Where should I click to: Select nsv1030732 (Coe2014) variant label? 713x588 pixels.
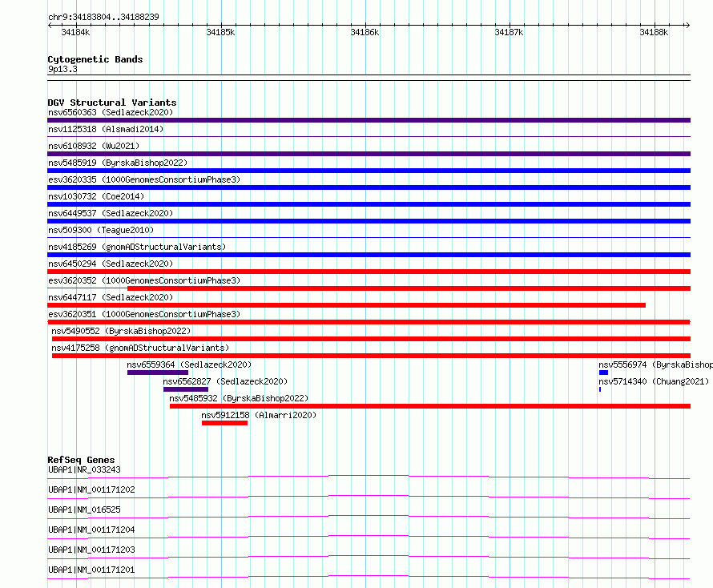[x=96, y=196]
